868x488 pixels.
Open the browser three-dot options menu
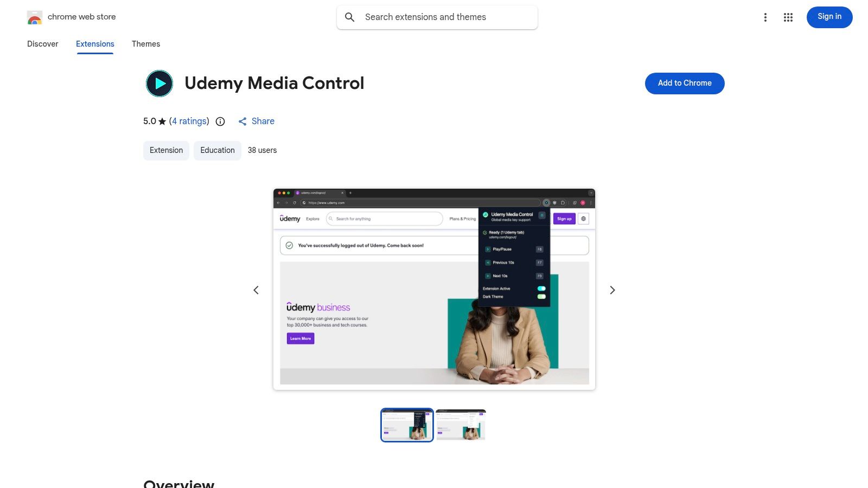tap(765, 17)
